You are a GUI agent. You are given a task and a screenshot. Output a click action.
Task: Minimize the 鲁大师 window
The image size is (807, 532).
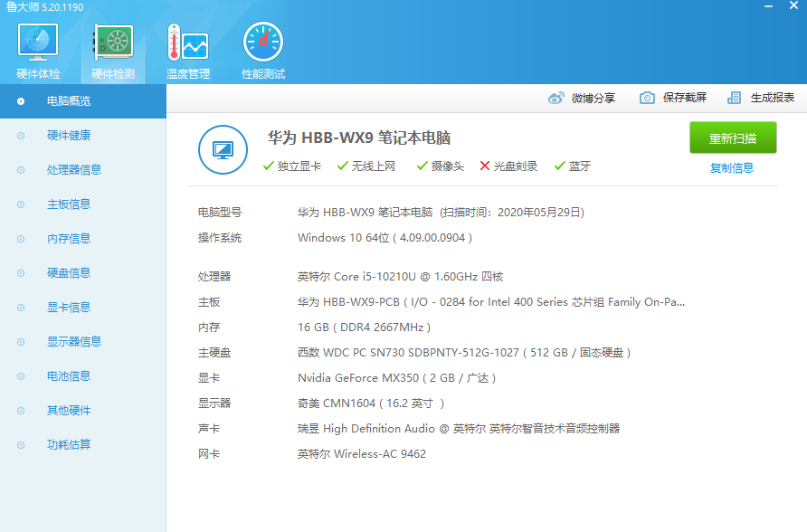tap(768, 6)
